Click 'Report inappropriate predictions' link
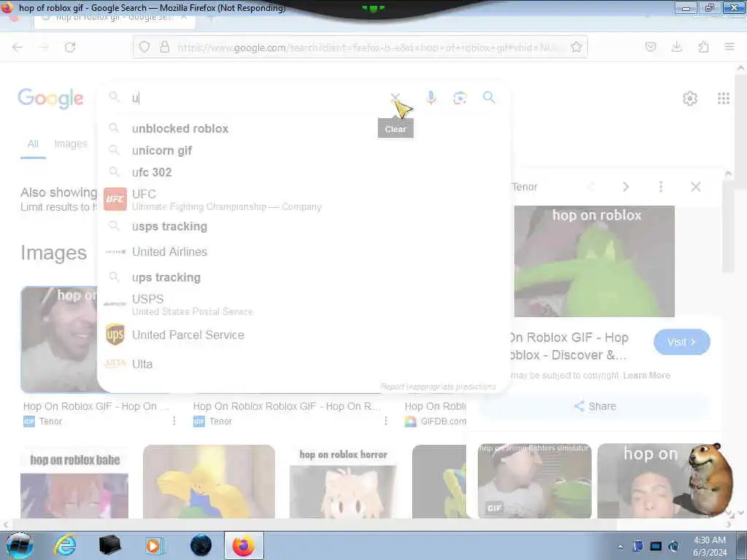Image resolution: width=747 pixels, height=560 pixels. (x=438, y=386)
